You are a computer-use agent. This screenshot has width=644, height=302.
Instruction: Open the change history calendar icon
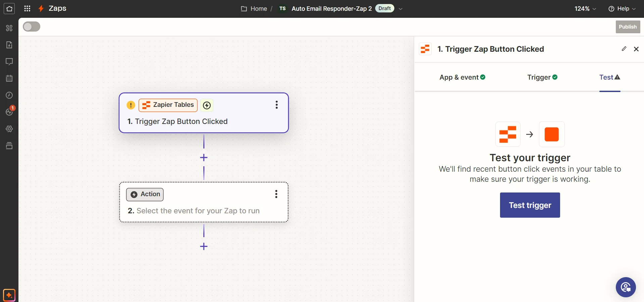(9, 79)
